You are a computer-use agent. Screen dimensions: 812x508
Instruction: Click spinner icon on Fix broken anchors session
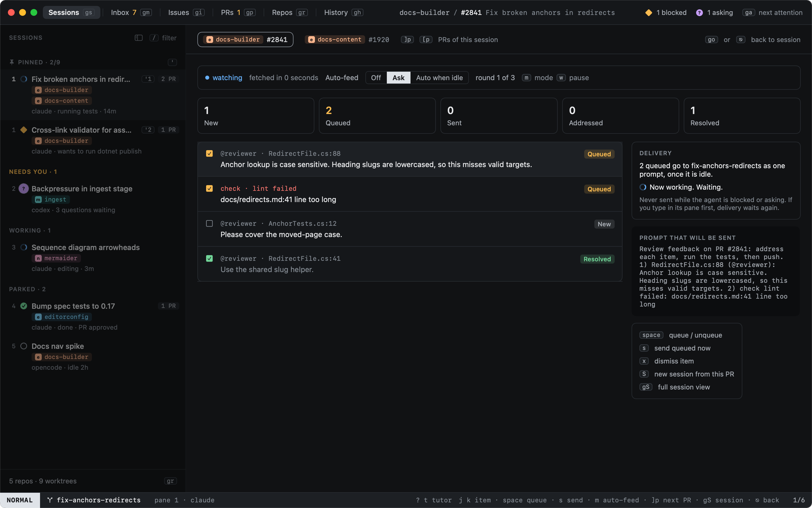click(24, 79)
